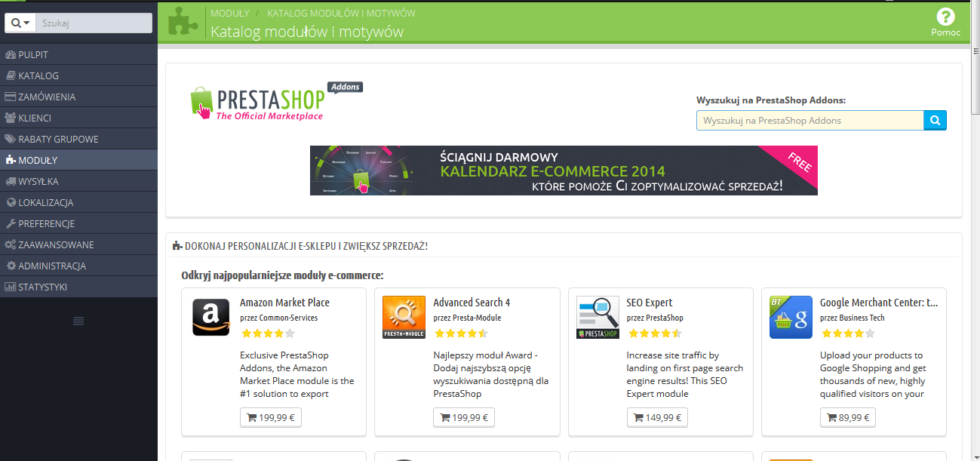Viewport: 980px width, 461px height.
Task: Open the Advanced Search 4 title
Action: point(472,303)
